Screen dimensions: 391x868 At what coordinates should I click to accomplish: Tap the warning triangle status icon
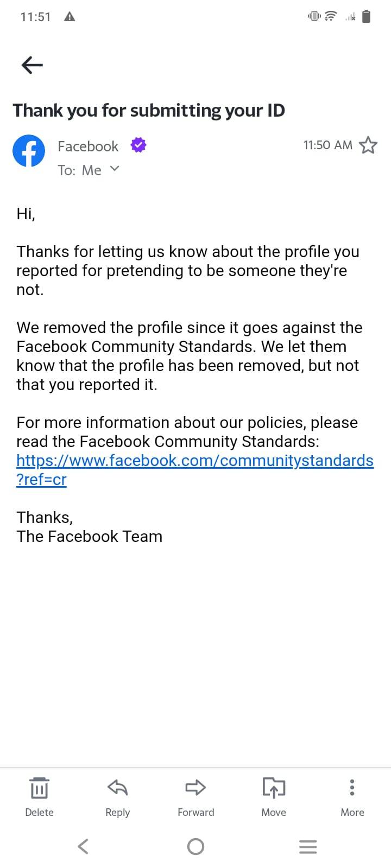point(70,17)
